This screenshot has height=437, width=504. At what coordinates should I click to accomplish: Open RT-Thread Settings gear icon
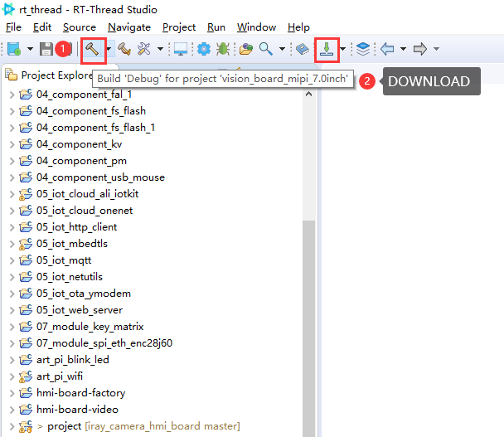pyautogui.click(x=204, y=49)
